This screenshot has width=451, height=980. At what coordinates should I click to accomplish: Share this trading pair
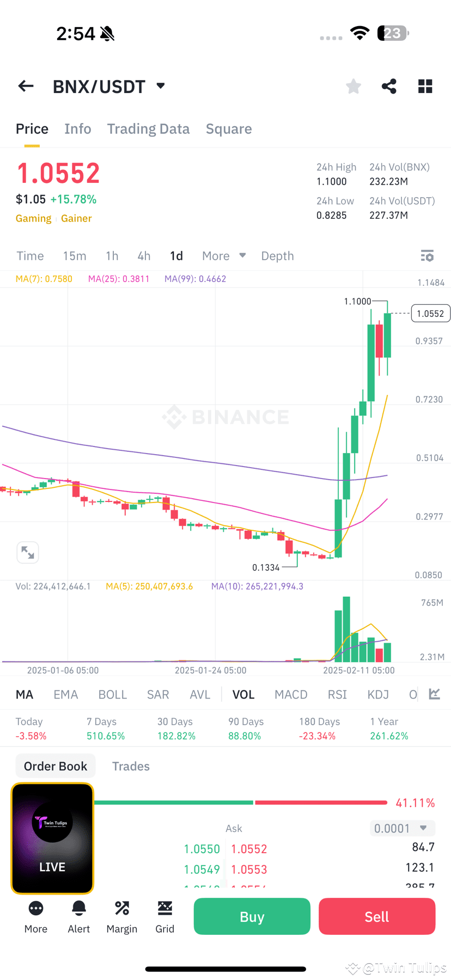pos(389,85)
